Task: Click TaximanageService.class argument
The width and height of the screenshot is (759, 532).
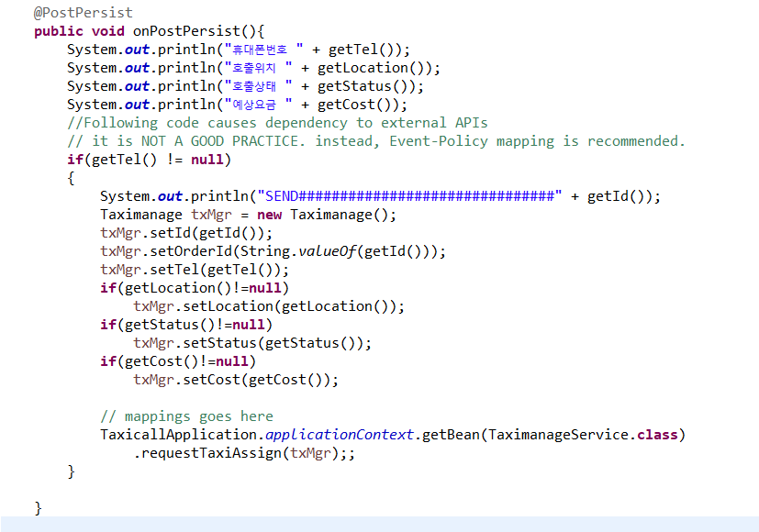Action: 583,435
